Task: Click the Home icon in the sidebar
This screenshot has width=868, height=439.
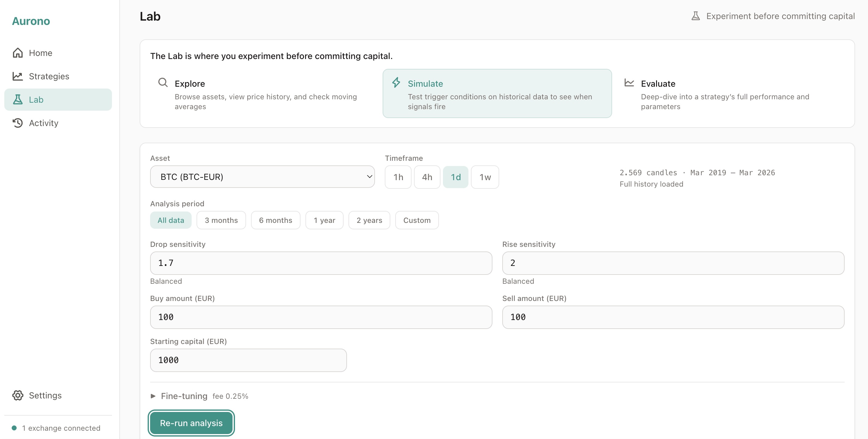Action: click(18, 53)
